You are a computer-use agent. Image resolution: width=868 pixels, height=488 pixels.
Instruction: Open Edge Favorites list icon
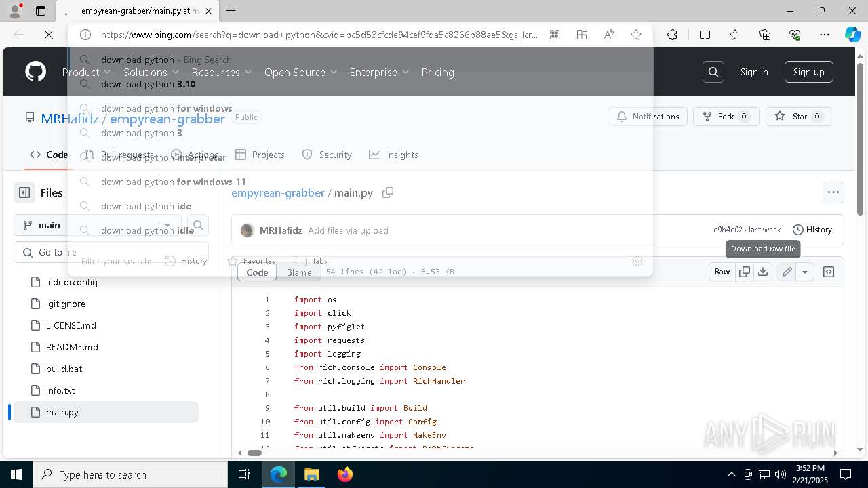coord(735,35)
